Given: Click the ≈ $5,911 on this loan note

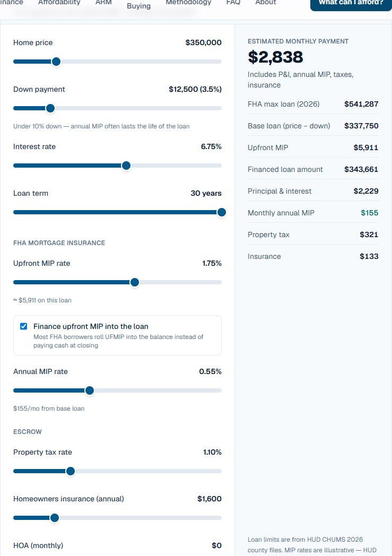Looking at the screenshot, I should coord(42,300).
